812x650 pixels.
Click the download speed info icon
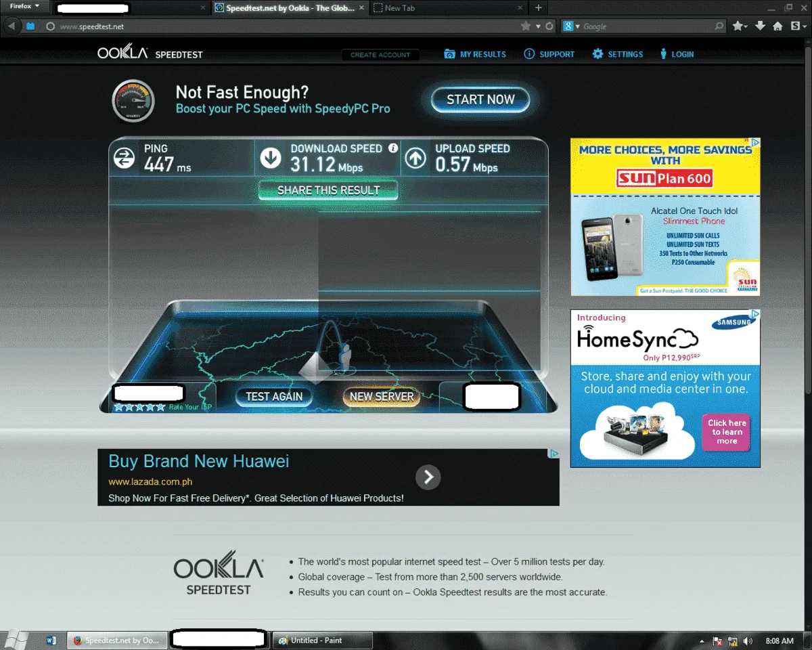tap(393, 148)
